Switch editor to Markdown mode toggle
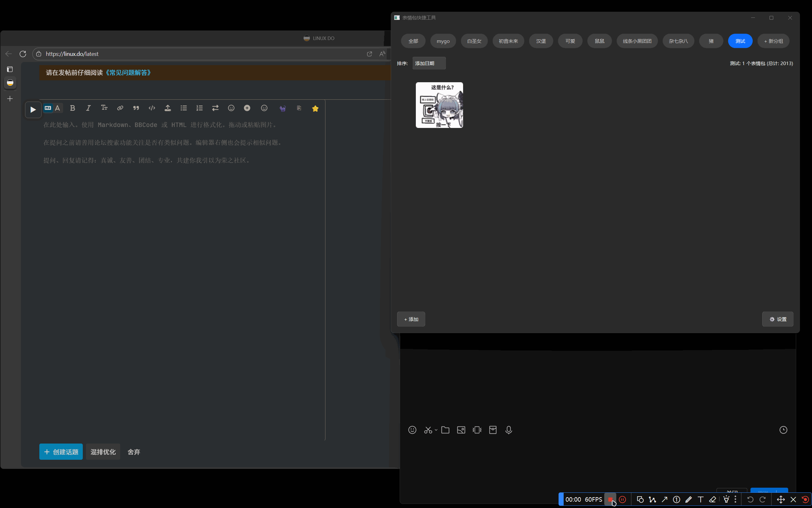The height and width of the screenshot is (508, 812). tap(48, 108)
